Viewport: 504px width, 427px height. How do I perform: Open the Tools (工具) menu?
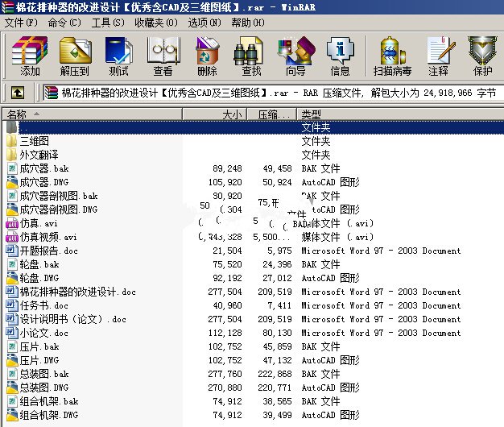pyautogui.click(x=108, y=23)
